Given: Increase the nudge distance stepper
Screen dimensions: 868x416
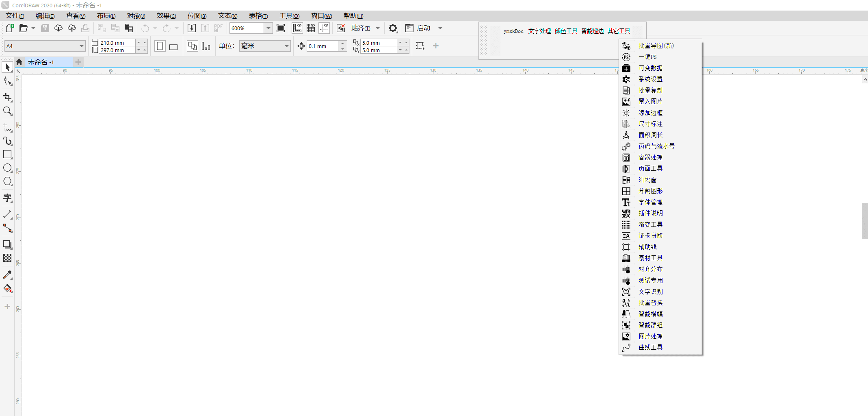Looking at the screenshot, I should click(343, 43).
